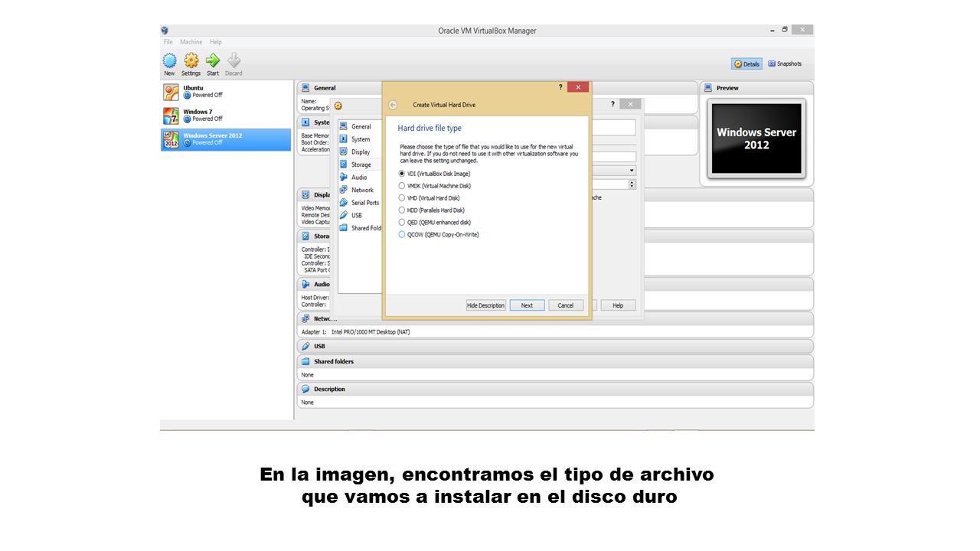Image resolution: width=980 pixels, height=551 pixels.
Task: Click the New virtual machine toolbar icon
Action: point(169,60)
